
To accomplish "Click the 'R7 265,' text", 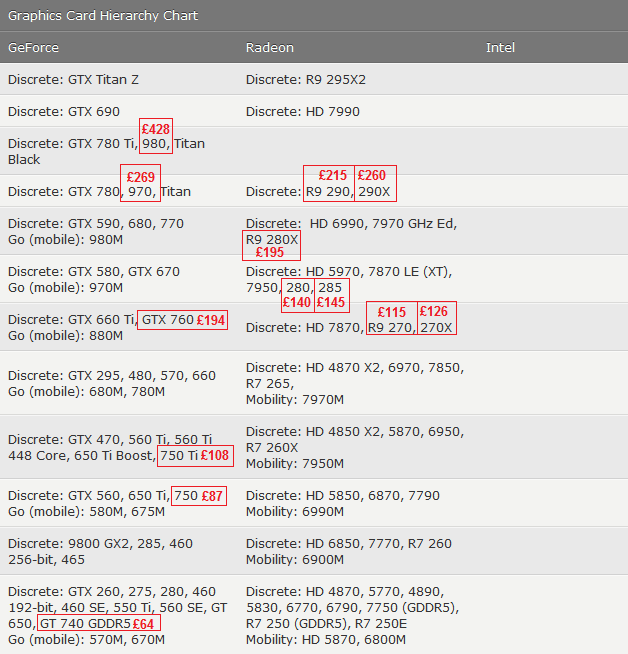I will pyautogui.click(x=270, y=383).
